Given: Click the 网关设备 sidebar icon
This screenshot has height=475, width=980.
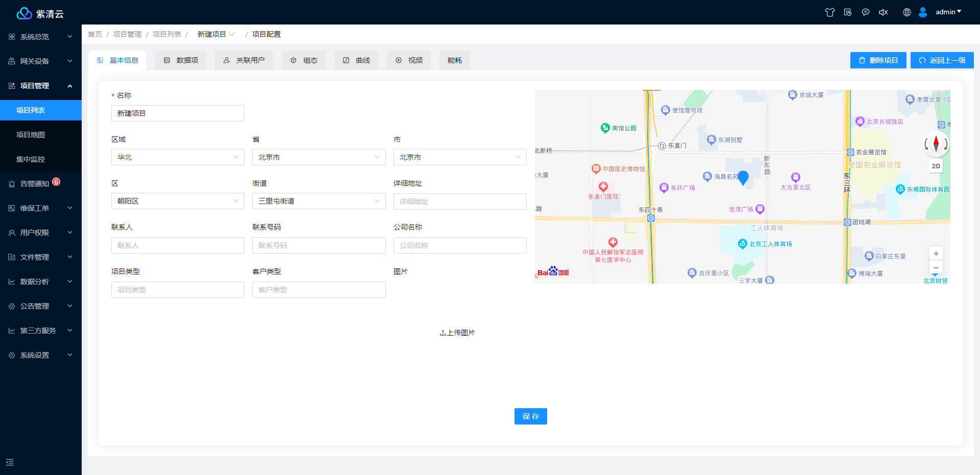Looking at the screenshot, I should coord(12,61).
